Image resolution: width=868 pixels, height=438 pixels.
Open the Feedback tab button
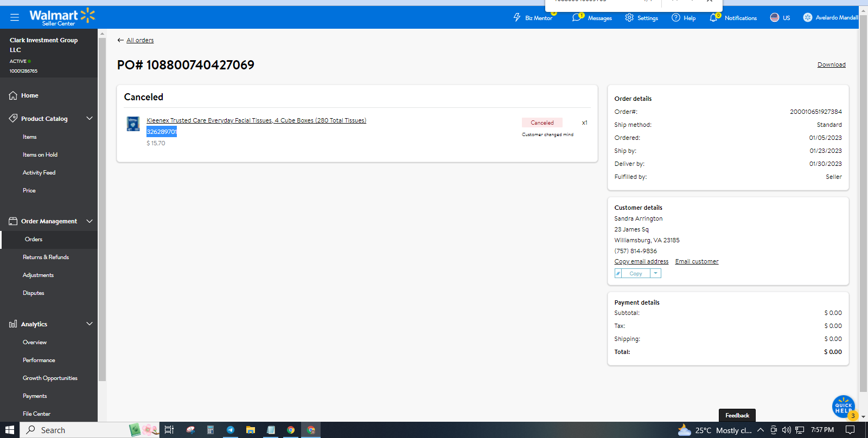pyautogui.click(x=737, y=415)
